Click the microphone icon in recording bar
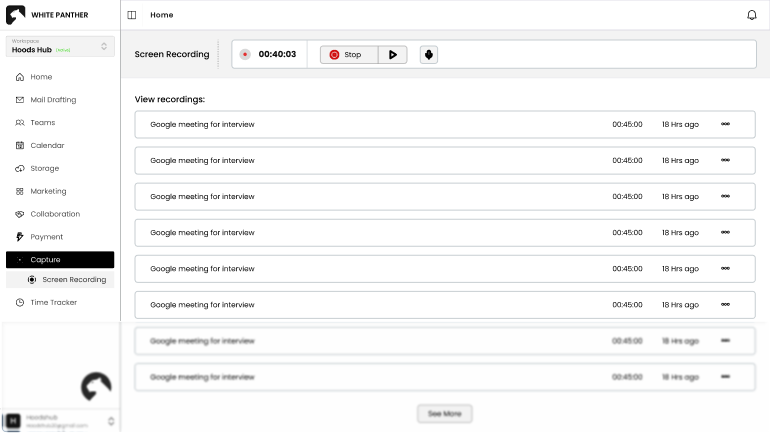The height and width of the screenshot is (433, 770). [428, 54]
